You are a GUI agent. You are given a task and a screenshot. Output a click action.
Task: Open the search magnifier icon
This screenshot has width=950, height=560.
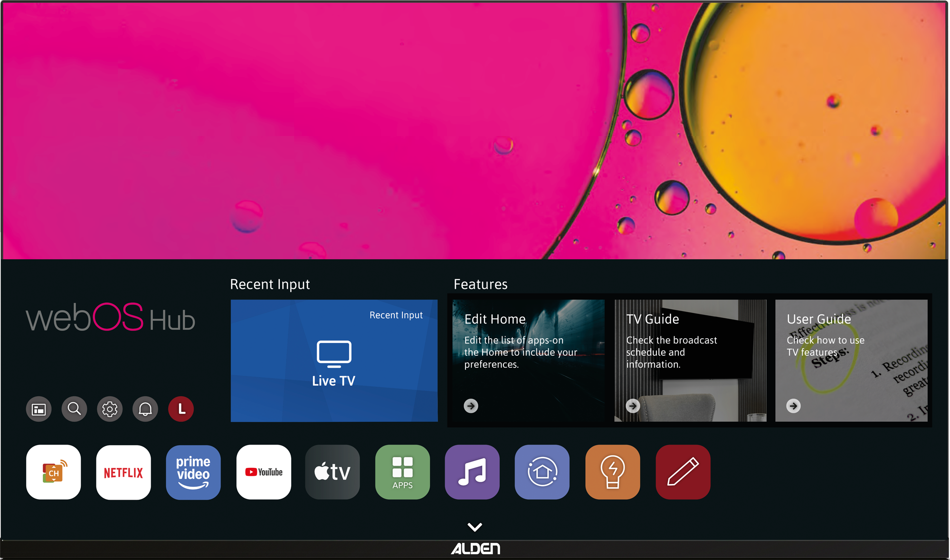tap(74, 409)
